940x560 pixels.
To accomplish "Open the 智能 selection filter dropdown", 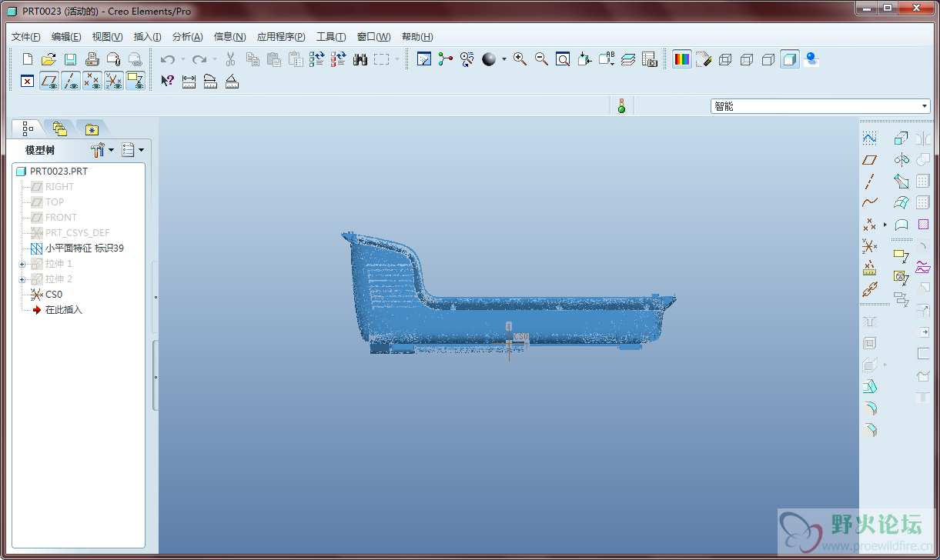I will 925,106.
